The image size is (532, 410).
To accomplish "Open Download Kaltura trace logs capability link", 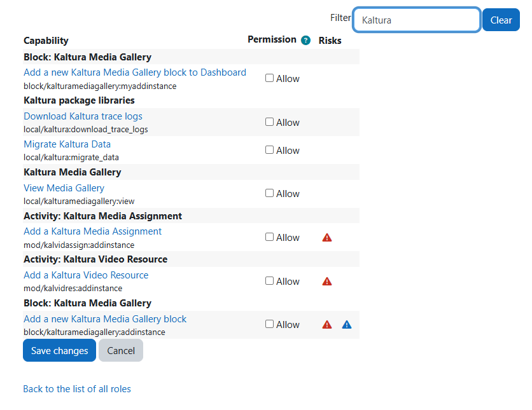I will tap(83, 116).
